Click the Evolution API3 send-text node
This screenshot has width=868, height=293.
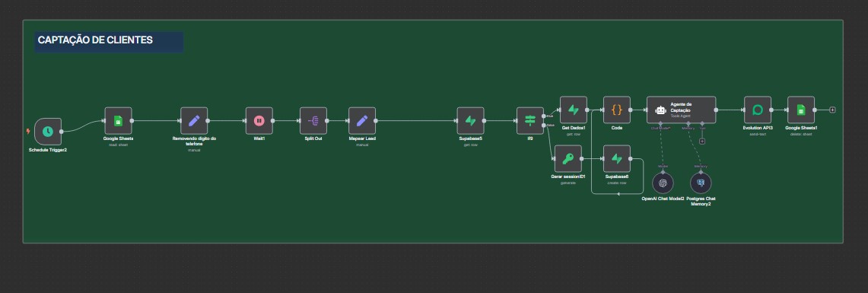(757, 110)
